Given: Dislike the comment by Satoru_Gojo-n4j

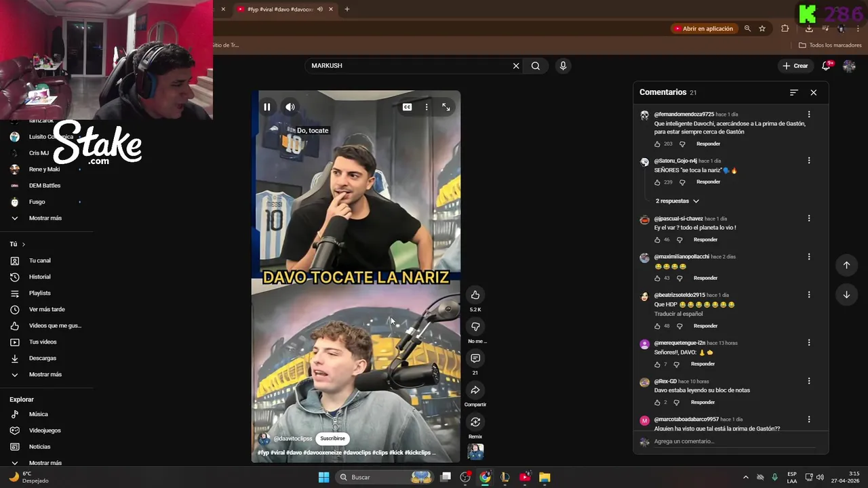Looking at the screenshot, I should [682, 182].
